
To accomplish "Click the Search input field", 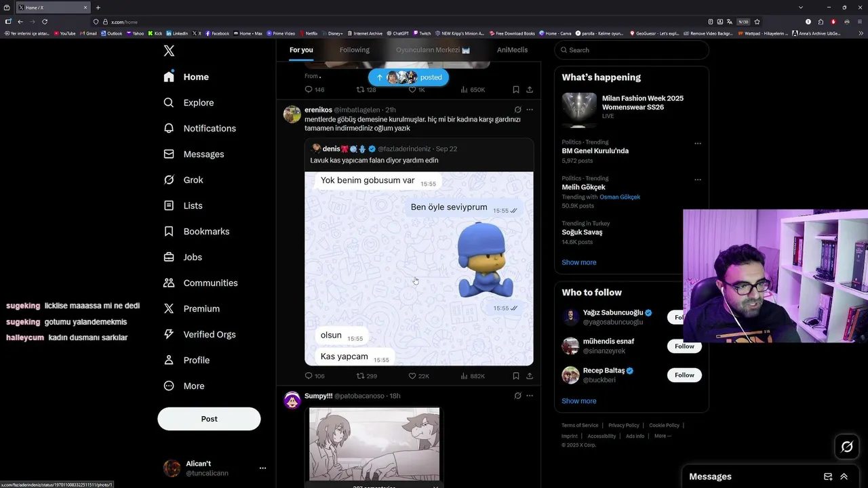I will tap(631, 50).
